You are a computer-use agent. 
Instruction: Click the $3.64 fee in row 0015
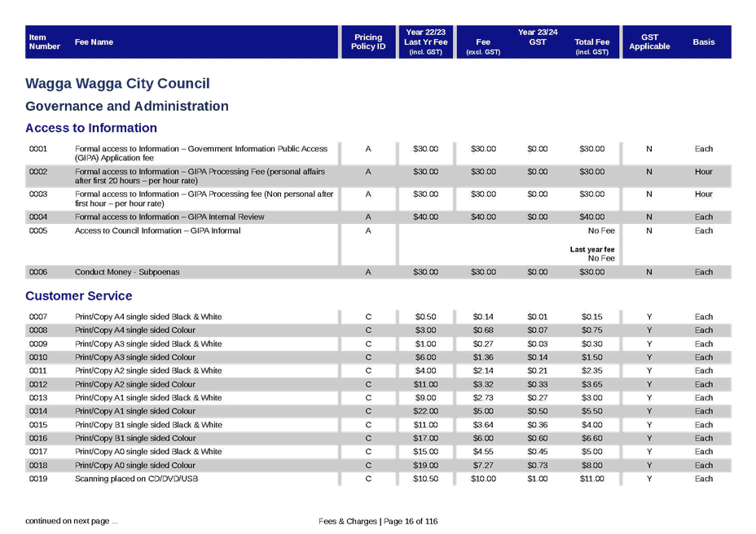pyautogui.click(x=482, y=425)
